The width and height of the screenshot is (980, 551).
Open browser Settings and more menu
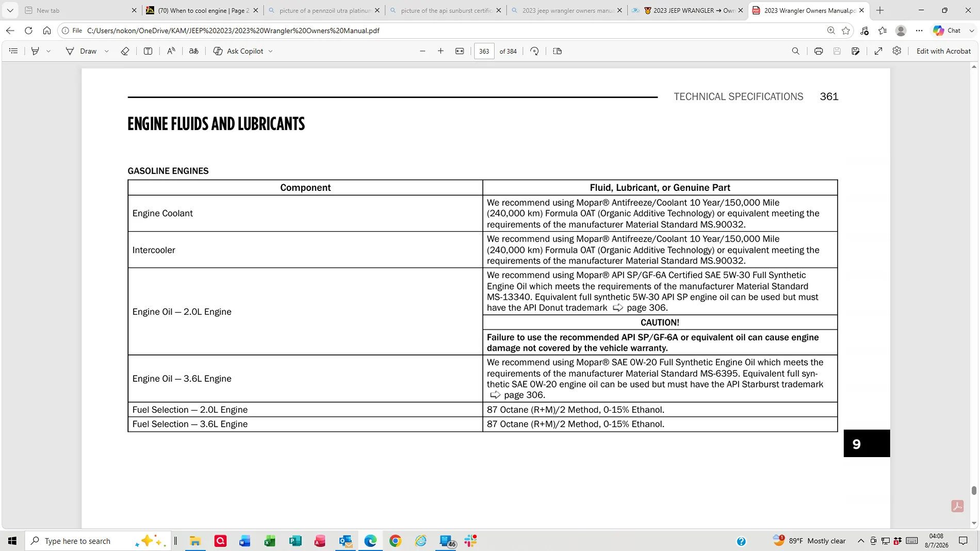[x=919, y=30]
